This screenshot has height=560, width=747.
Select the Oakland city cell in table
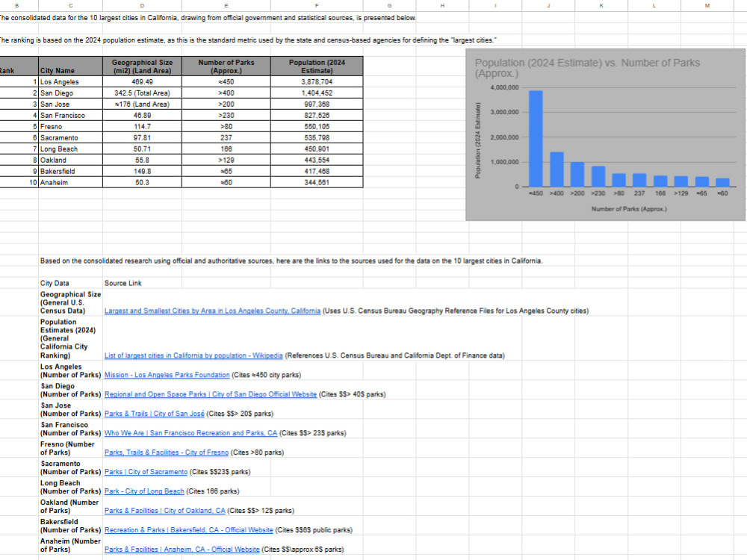(70, 160)
